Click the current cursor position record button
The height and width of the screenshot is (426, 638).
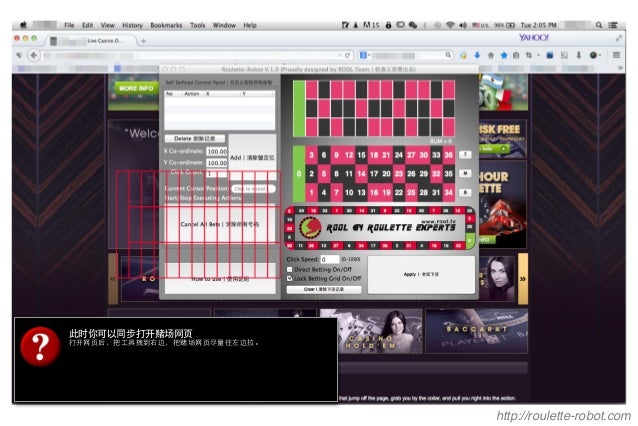[x=253, y=189]
